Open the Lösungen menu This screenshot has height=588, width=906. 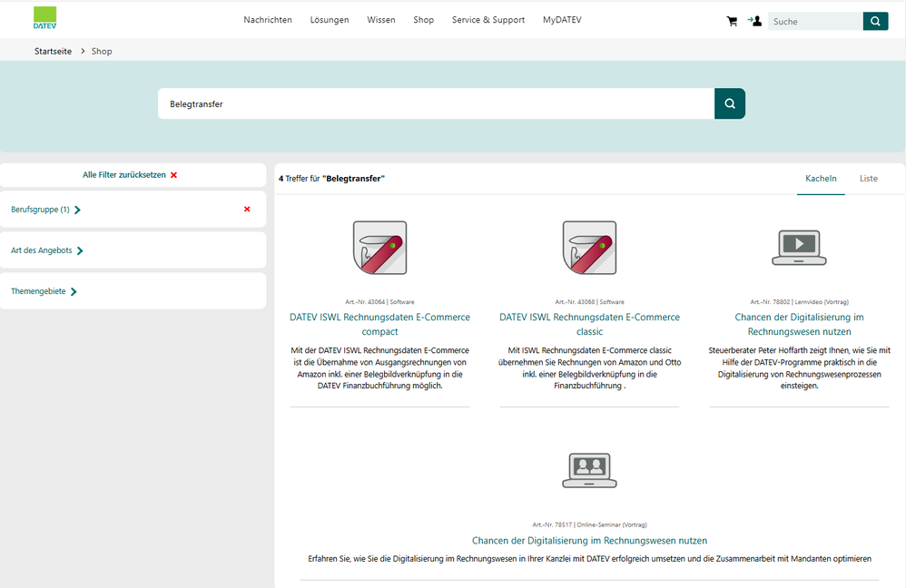[330, 20]
